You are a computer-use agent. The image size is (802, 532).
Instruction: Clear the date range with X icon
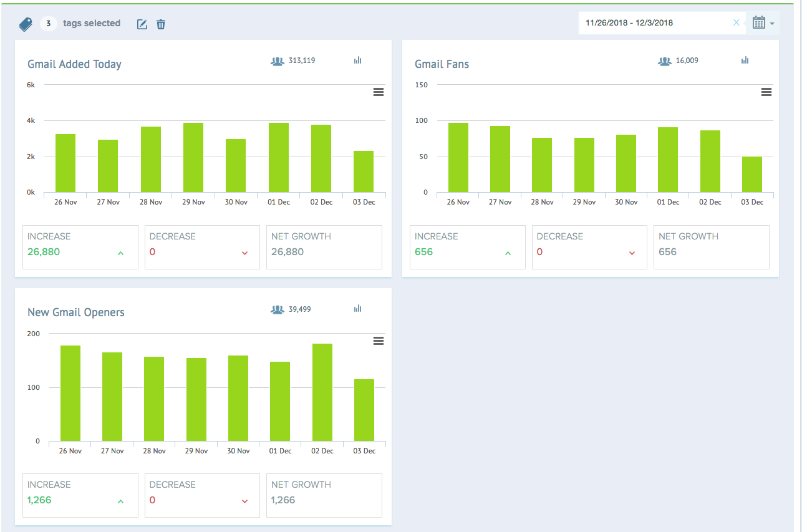pyautogui.click(x=737, y=22)
